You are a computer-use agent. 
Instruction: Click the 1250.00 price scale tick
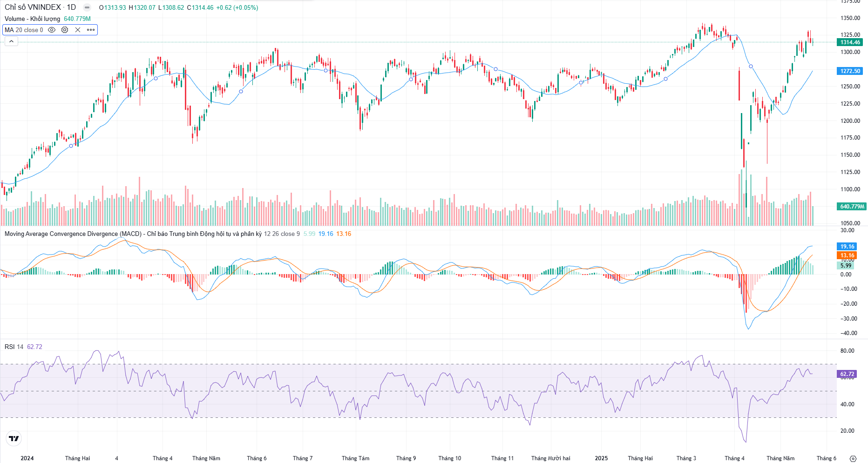click(850, 87)
